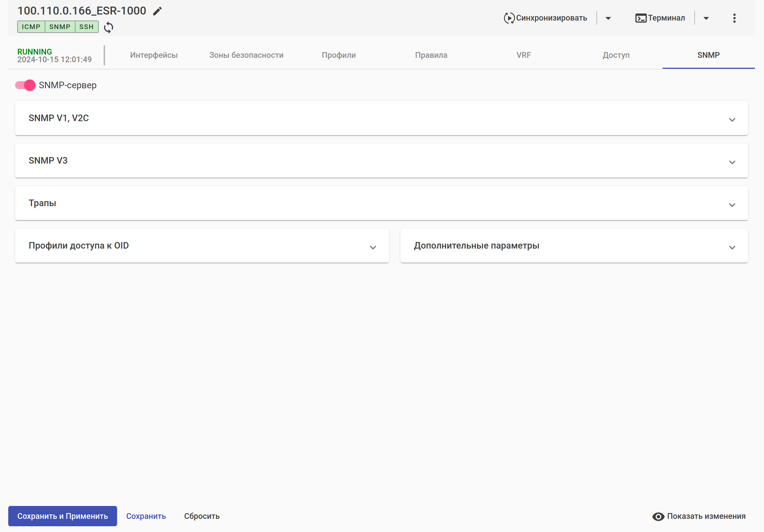Click the ICMP status badge
This screenshot has width=764, height=532.
(x=31, y=27)
